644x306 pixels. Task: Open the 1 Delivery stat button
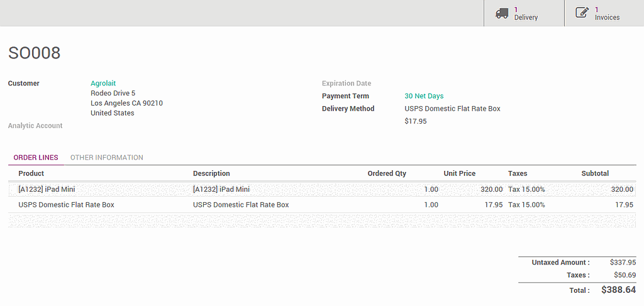pos(525,13)
